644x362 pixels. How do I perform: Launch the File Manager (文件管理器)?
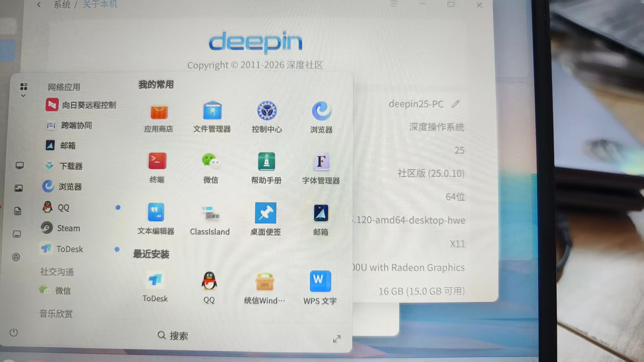pos(212,111)
